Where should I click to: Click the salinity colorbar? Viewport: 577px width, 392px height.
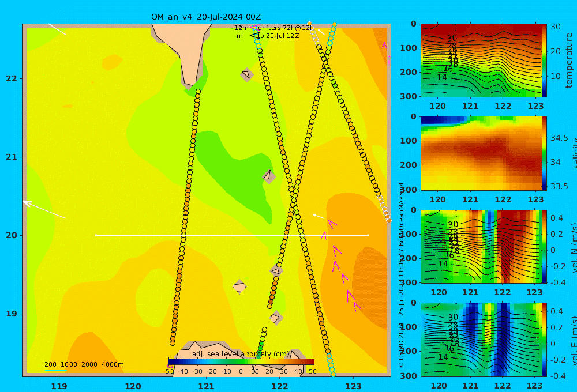pyautogui.click(x=545, y=153)
